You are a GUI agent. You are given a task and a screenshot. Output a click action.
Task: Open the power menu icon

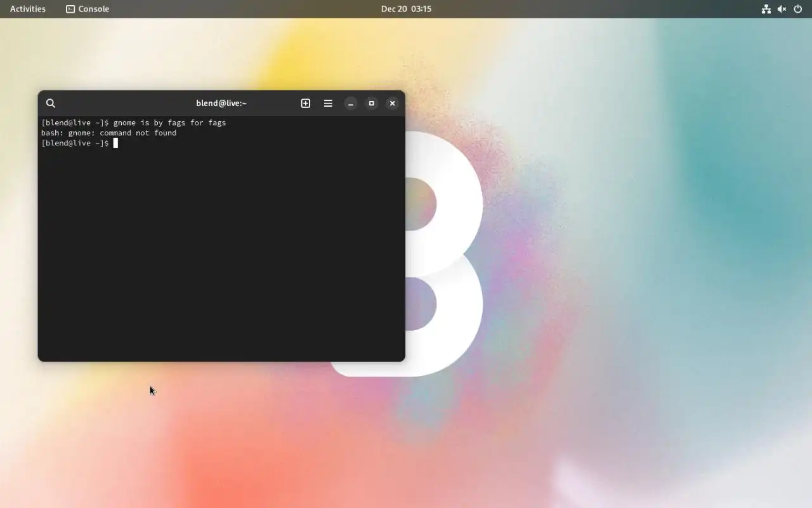click(798, 9)
